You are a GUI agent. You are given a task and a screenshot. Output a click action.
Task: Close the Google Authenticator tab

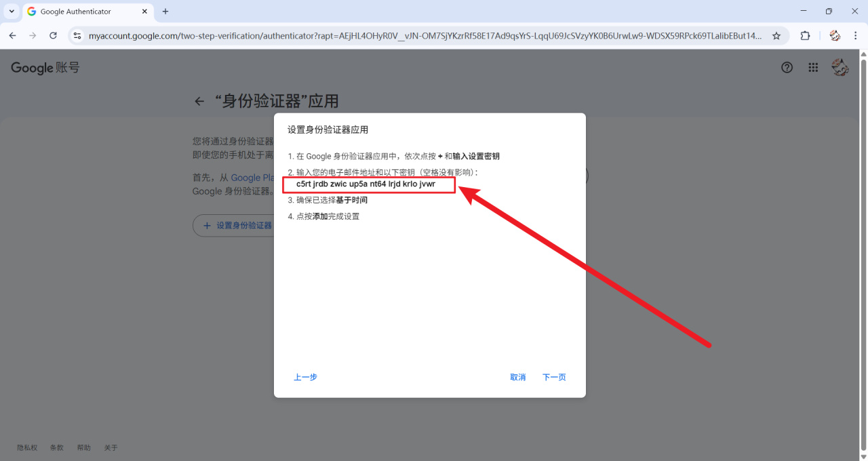pos(144,12)
